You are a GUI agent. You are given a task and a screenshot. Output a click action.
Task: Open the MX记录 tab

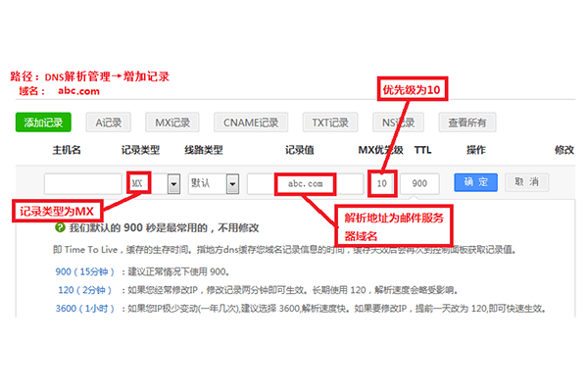tap(172, 122)
